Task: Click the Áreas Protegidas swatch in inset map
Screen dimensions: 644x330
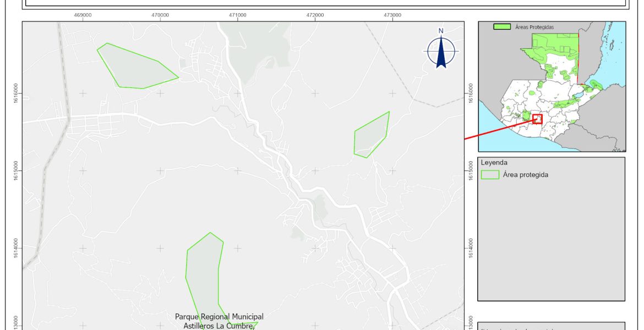Action: click(x=501, y=26)
